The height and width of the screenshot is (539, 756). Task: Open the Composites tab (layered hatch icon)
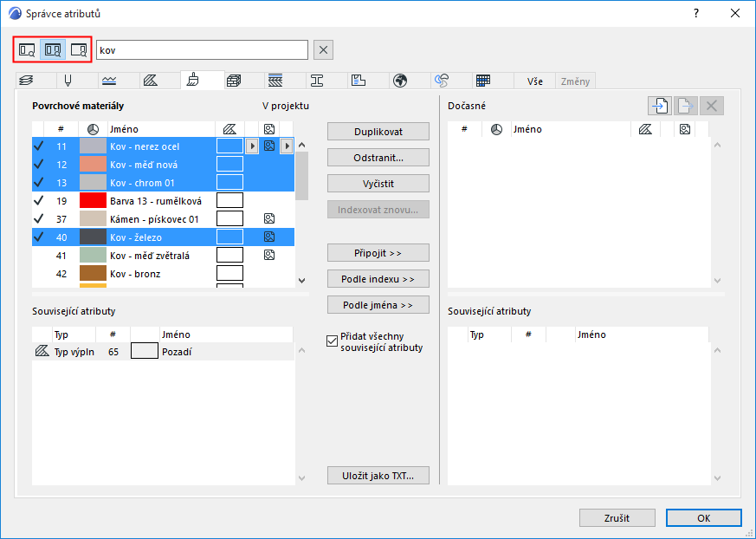pyautogui.click(x=275, y=81)
